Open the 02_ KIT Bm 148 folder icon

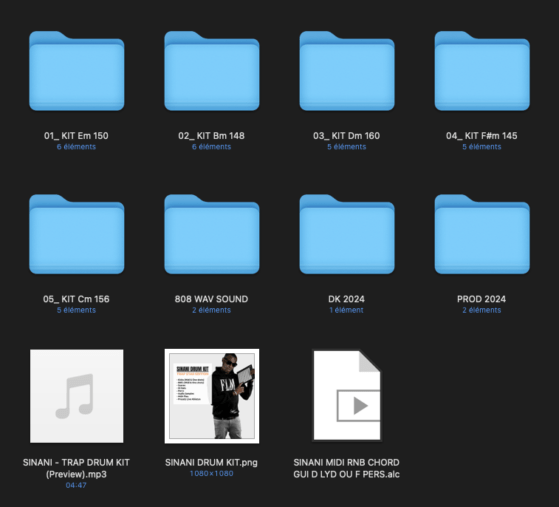click(x=212, y=71)
